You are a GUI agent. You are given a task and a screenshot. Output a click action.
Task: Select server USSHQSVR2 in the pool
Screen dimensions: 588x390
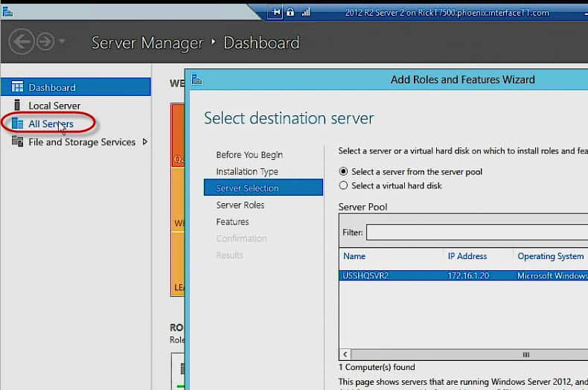coord(464,275)
